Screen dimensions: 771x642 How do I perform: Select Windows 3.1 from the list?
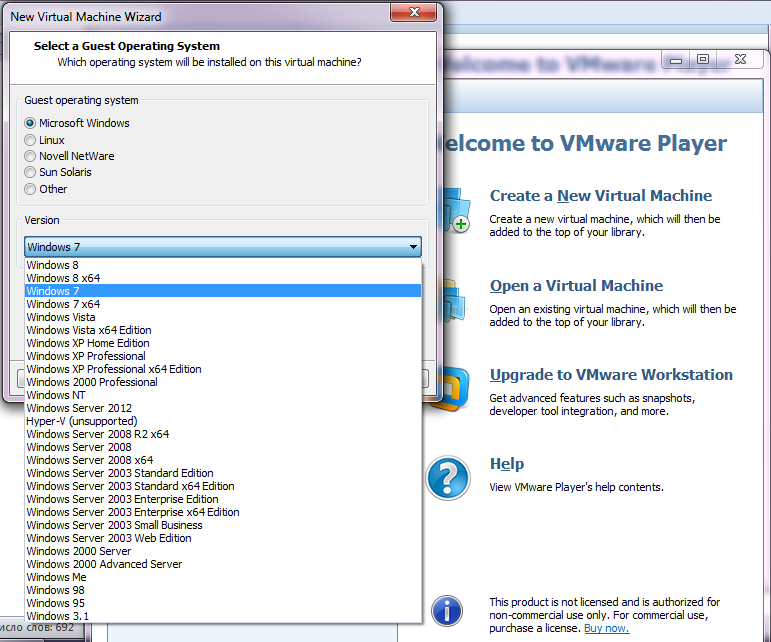[223, 616]
